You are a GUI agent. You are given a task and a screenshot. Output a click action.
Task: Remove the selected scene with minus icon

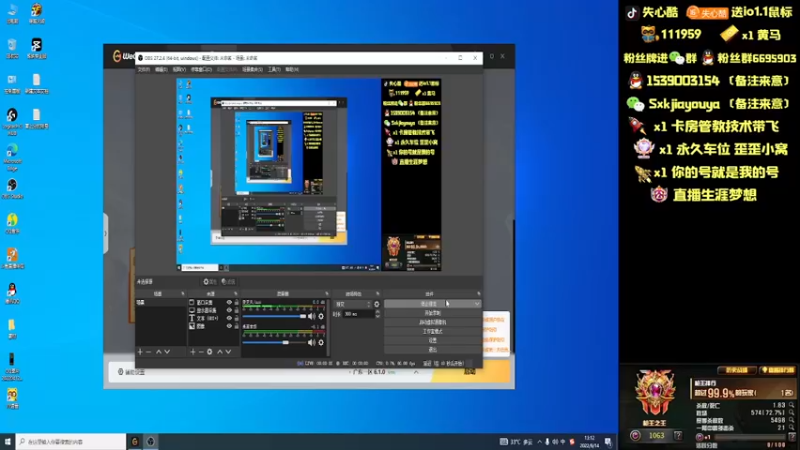click(149, 352)
